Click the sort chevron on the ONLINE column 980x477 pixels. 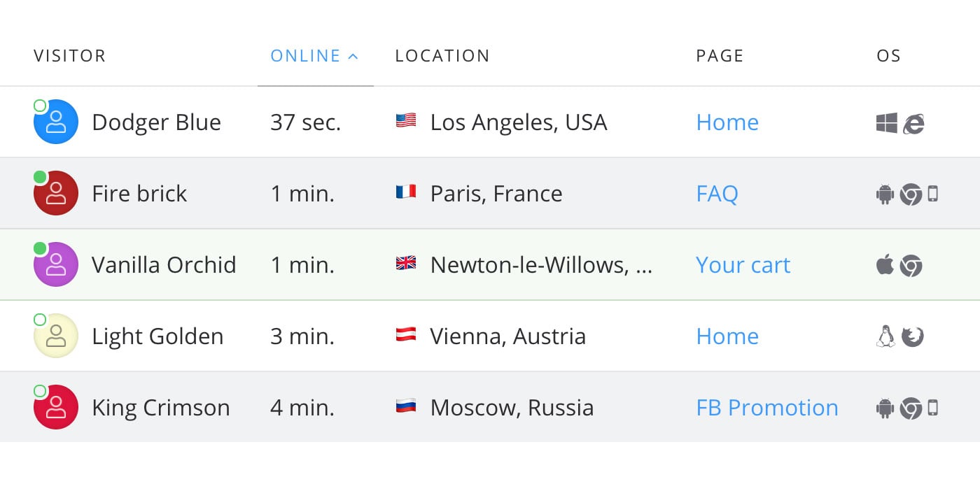(x=354, y=55)
